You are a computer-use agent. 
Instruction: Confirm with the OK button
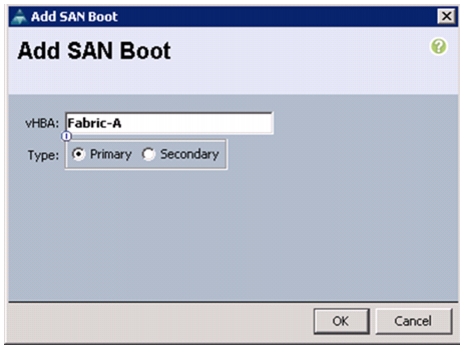(341, 321)
